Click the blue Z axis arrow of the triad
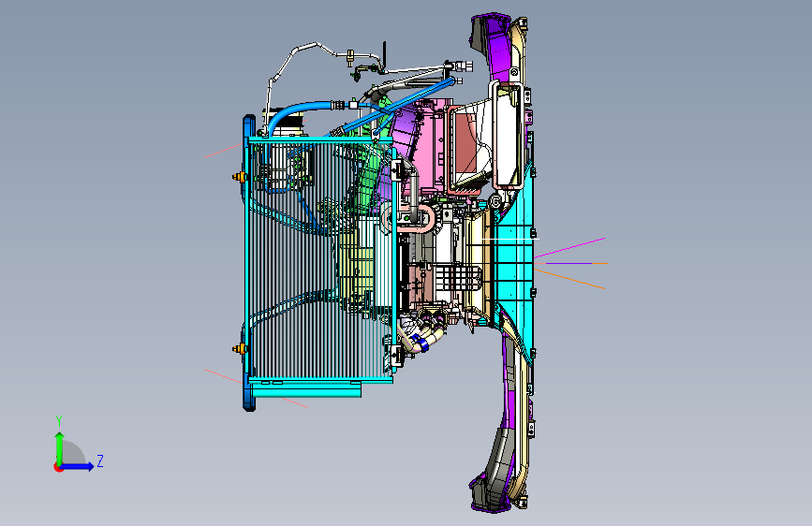The width and height of the screenshot is (812, 526). 78,466
